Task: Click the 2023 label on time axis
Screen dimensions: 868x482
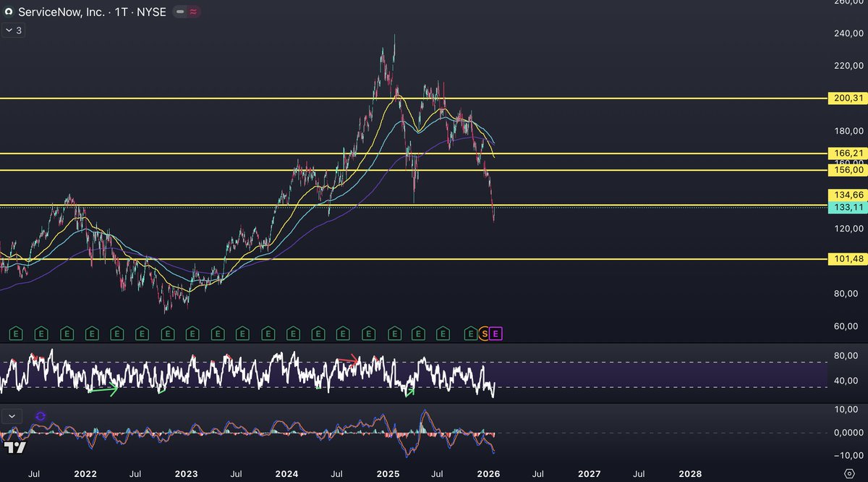Action: (186, 474)
